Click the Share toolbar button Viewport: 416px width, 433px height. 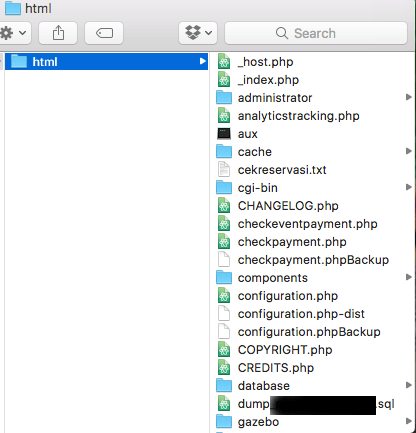pos(58,33)
